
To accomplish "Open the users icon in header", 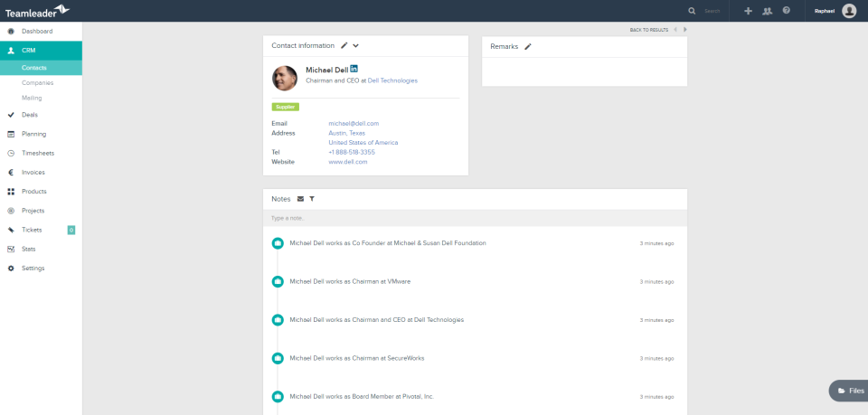I will point(768,11).
